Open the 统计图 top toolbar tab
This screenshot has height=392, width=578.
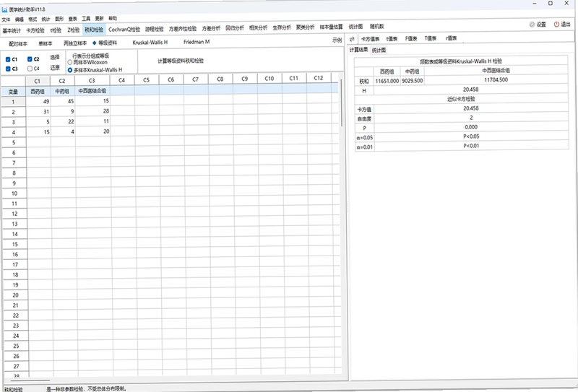[355, 27]
